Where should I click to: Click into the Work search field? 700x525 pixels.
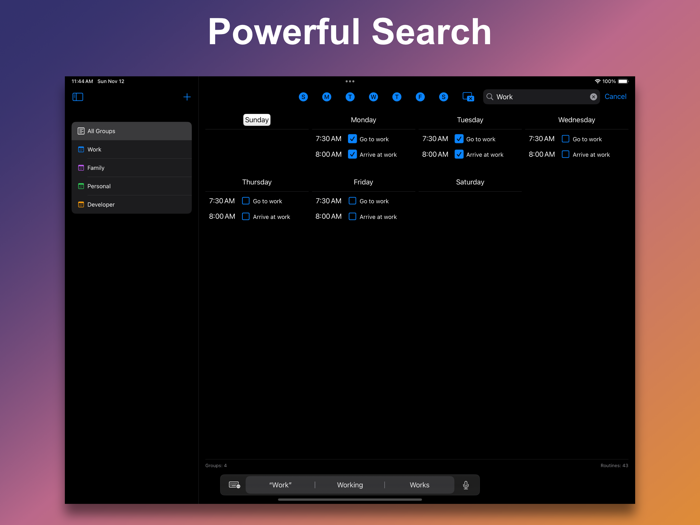(x=541, y=97)
